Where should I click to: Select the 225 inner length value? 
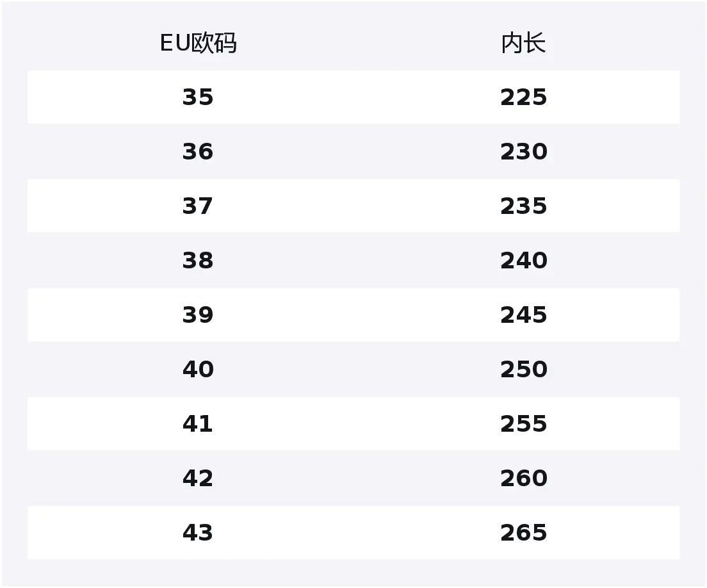(x=523, y=97)
